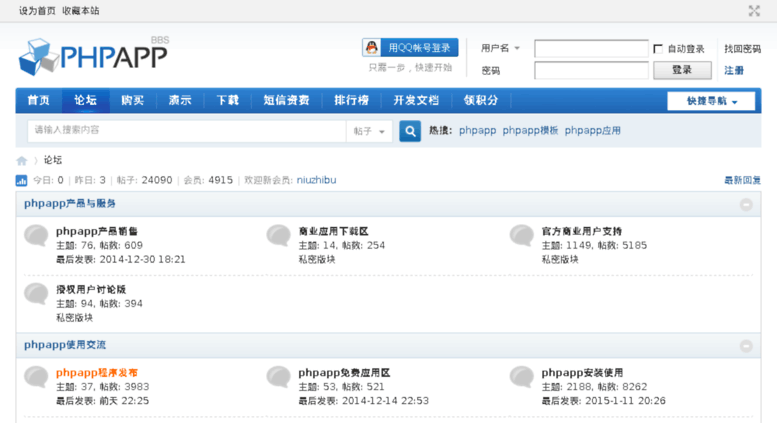Click the home icon in breadcrumb
Image resolution: width=777 pixels, height=423 pixels.
21,160
